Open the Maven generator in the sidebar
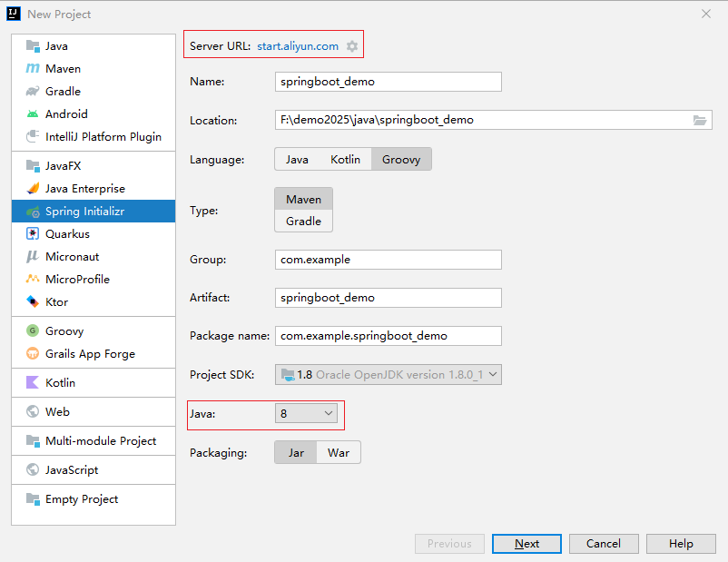The height and width of the screenshot is (562, 728). [x=93, y=69]
